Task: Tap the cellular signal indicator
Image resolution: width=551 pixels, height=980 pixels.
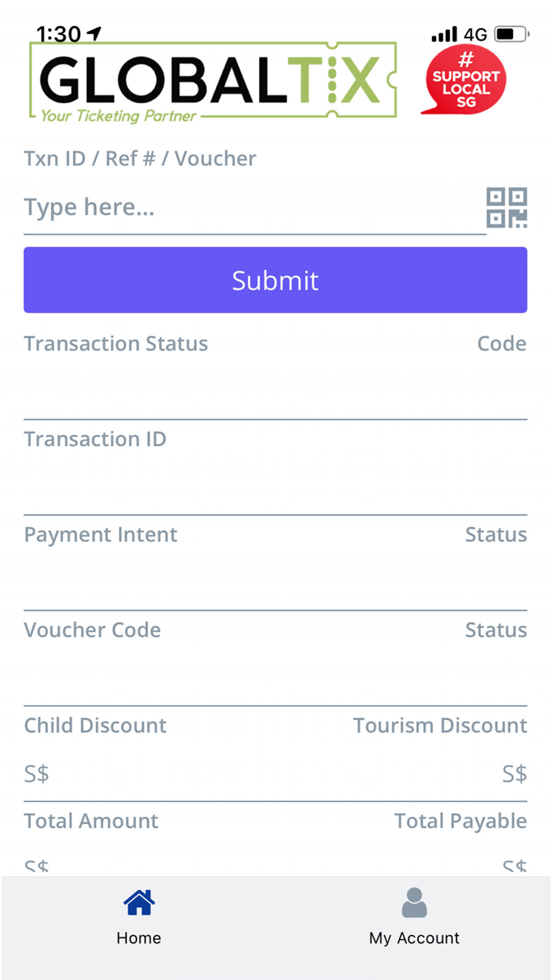Action: pyautogui.click(x=445, y=34)
